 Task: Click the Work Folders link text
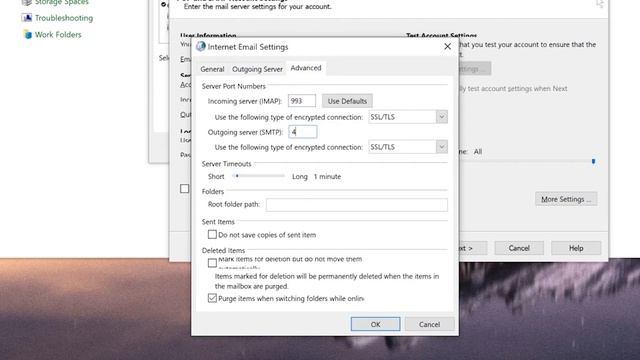click(x=58, y=35)
